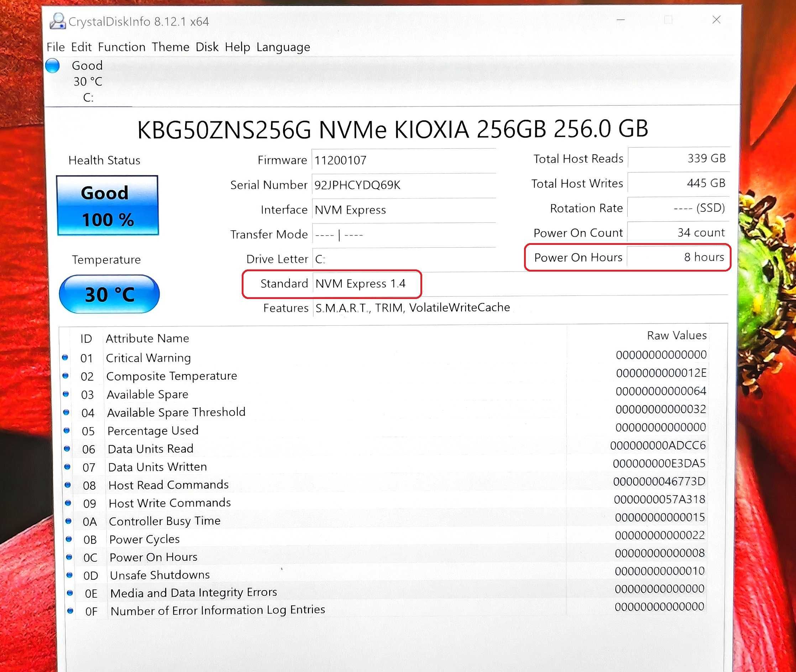Click the blue Good 100% health badge
Image resolution: width=796 pixels, height=672 pixels.
click(108, 205)
